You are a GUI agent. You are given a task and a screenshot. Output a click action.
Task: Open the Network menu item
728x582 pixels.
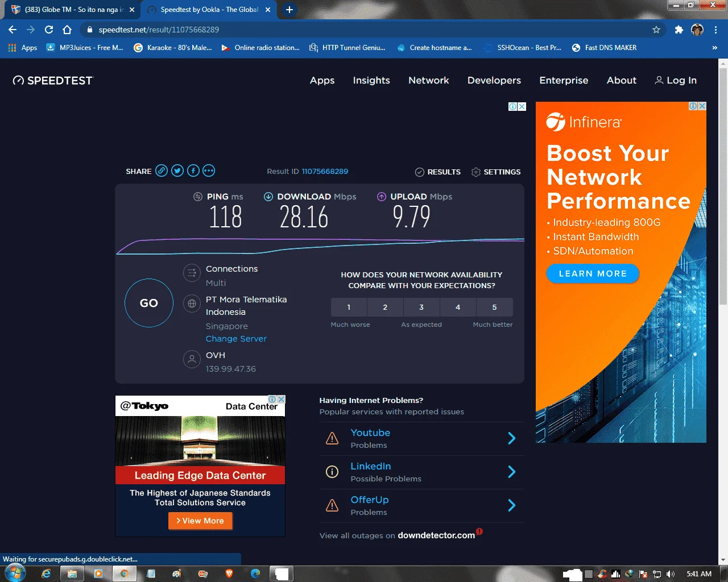pos(429,80)
